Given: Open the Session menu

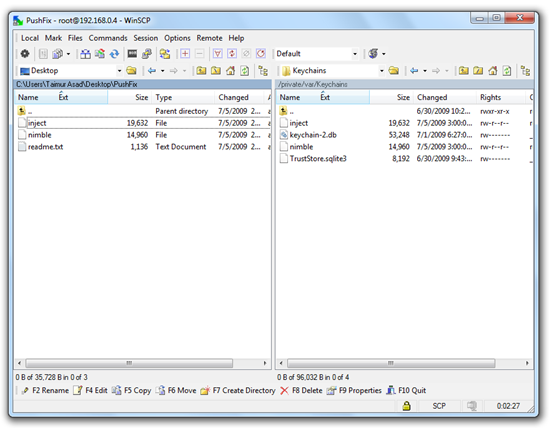Looking at the screenshot, I should (145, 38).
